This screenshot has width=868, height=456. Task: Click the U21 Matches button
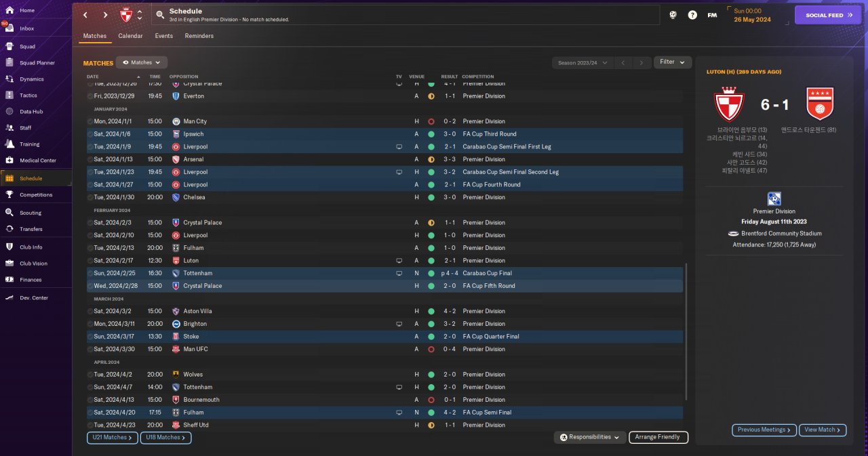click(x=112, y=438)
